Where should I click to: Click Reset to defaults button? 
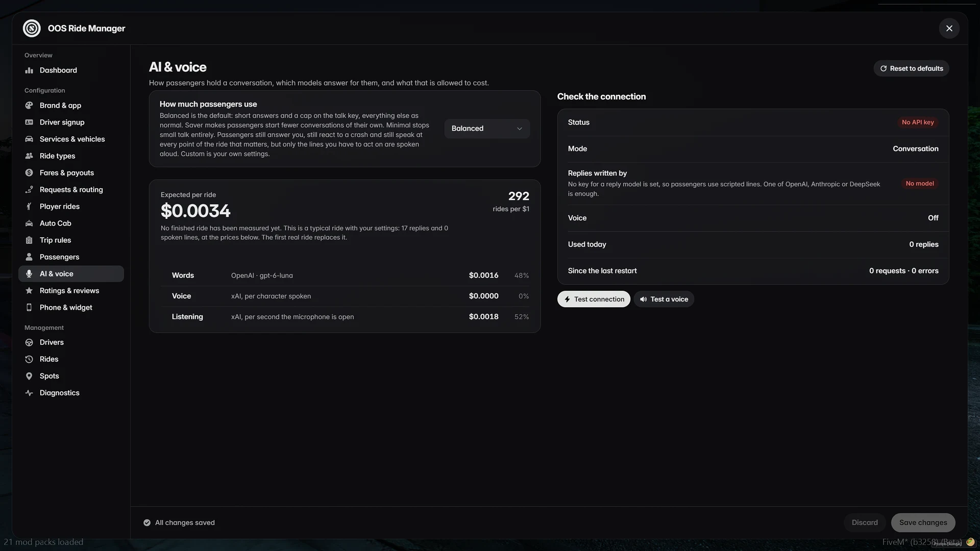(911, 68)
